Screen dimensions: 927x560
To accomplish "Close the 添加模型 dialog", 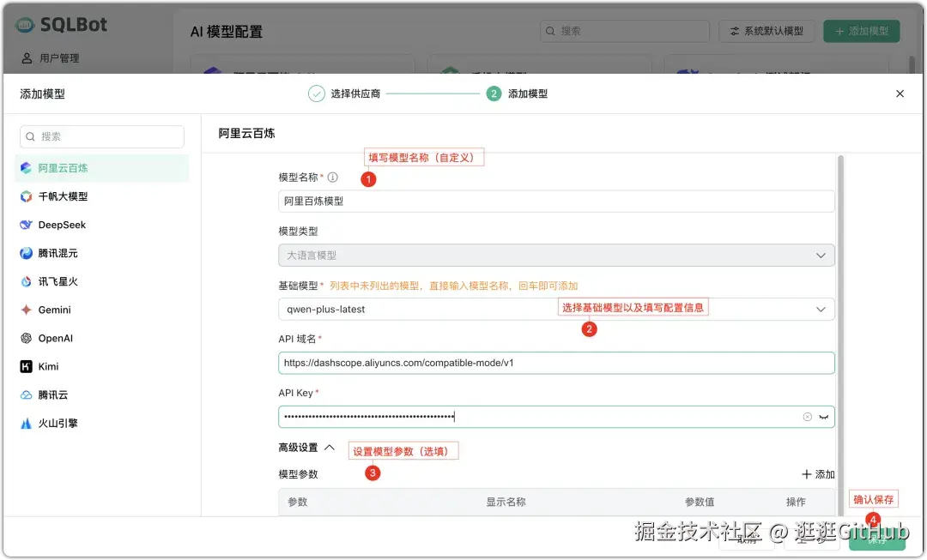I will click(x=900, y=93).
